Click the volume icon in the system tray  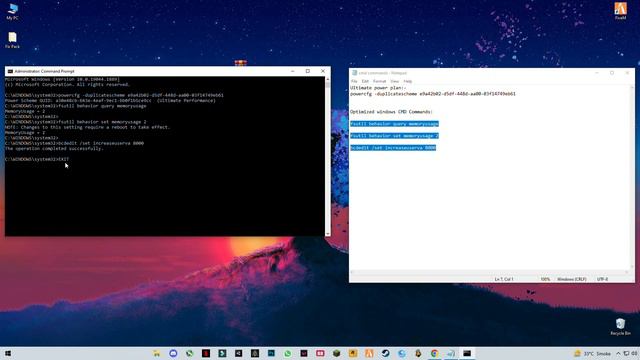(x=634, y=353)
